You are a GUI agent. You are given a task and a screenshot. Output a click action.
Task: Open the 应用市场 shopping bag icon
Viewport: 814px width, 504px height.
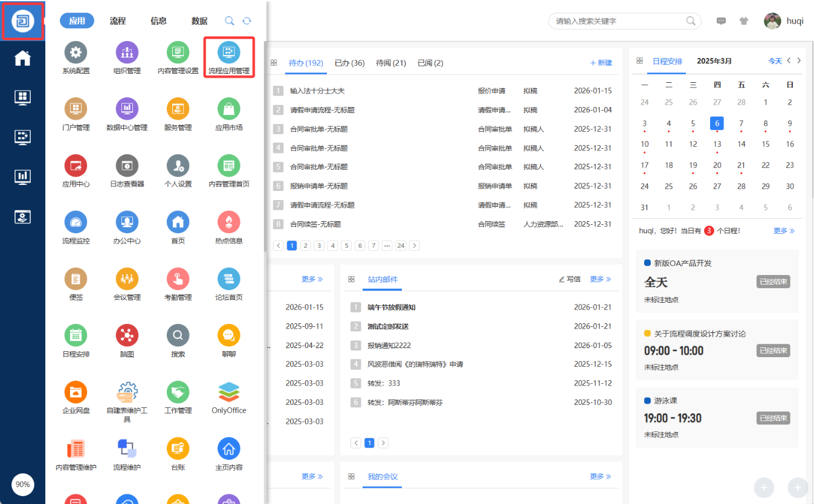click(229, 109)
